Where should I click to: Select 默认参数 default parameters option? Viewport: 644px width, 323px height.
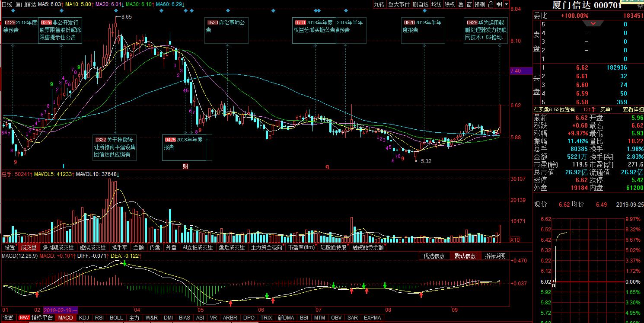[465, 256]
